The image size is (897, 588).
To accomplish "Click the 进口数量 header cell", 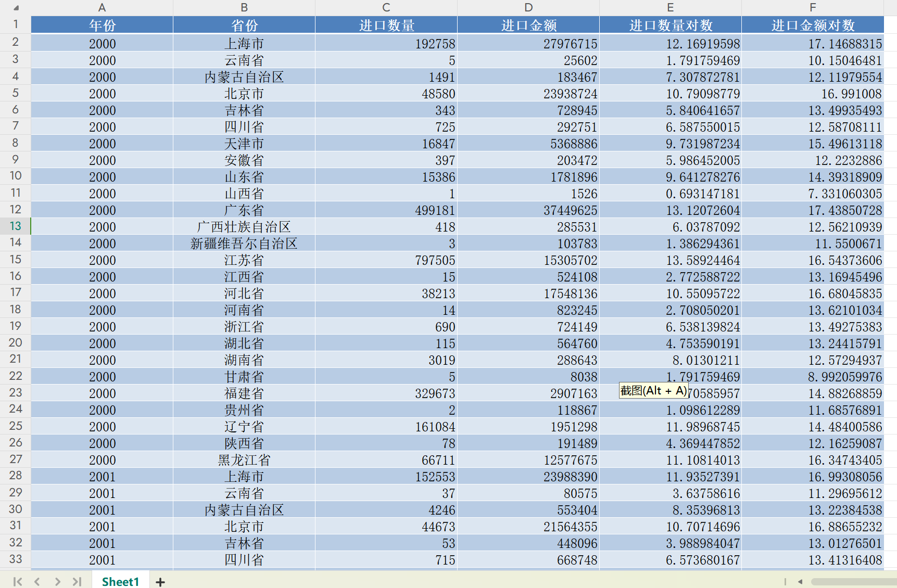I will pos(385,24).
